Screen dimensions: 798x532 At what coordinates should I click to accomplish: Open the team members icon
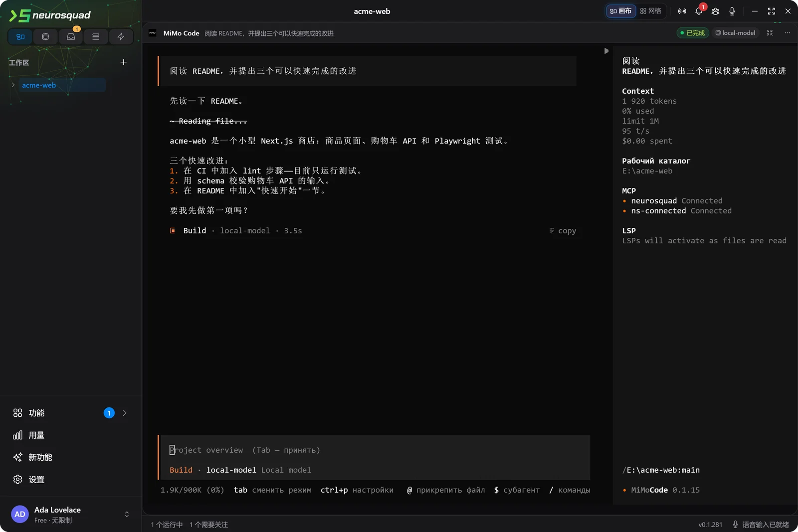(715, 11)
